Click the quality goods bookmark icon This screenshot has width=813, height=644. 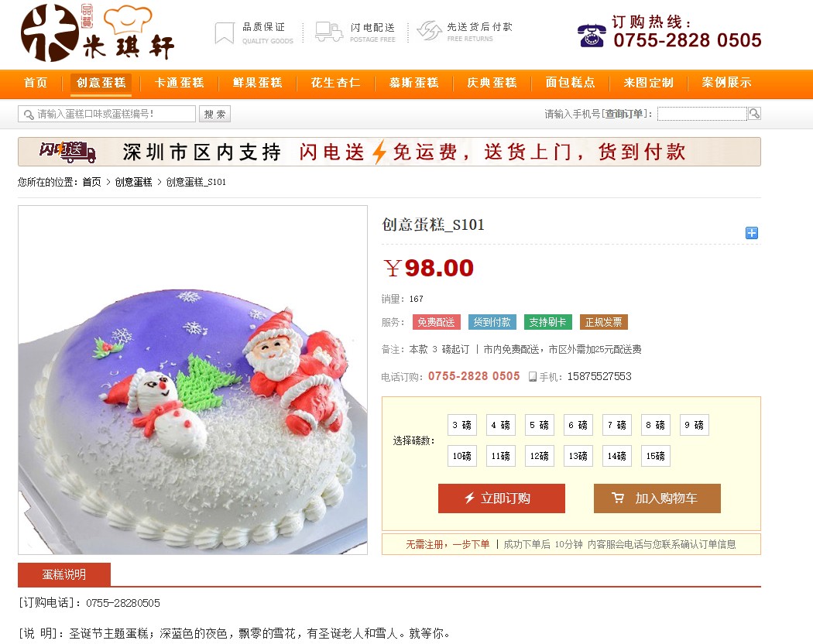pyautogui.click(x=225, y=33)
